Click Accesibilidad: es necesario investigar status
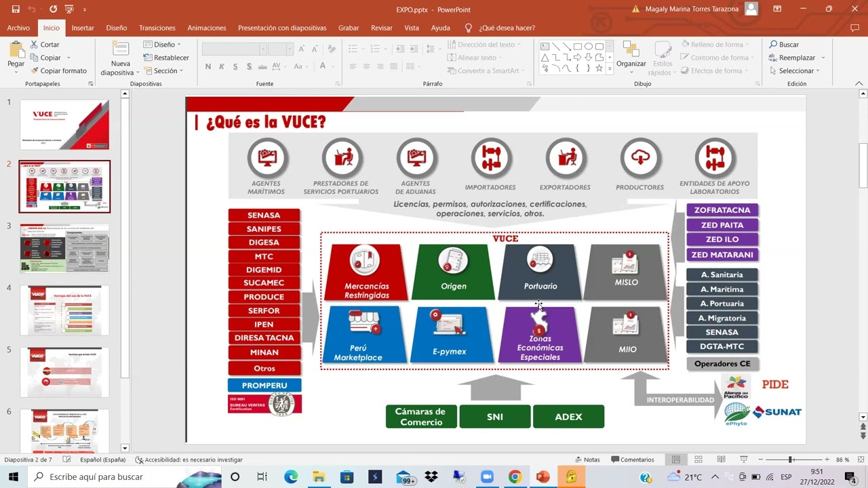Viewport: 868px width, 488px height. pyautogui.click(x=189, y=460)
